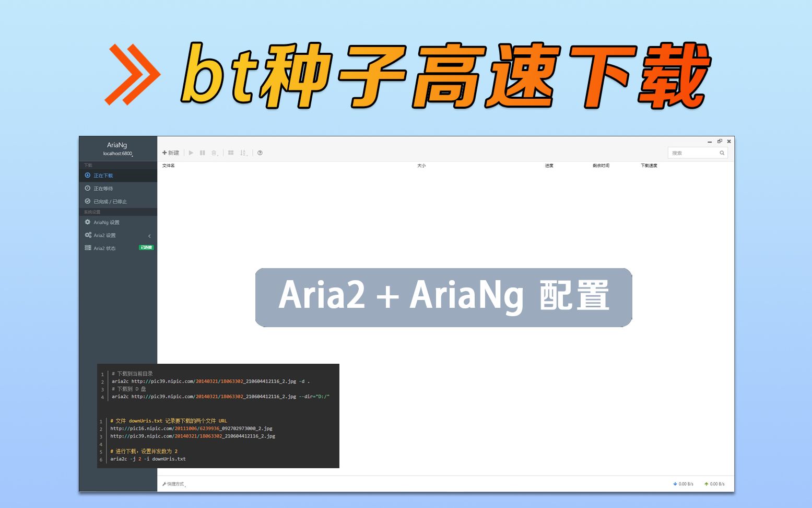Select 已完成 / 已停止 in the sidebar
This screenshot has width=812, height=508.
(x=118, y=201)
